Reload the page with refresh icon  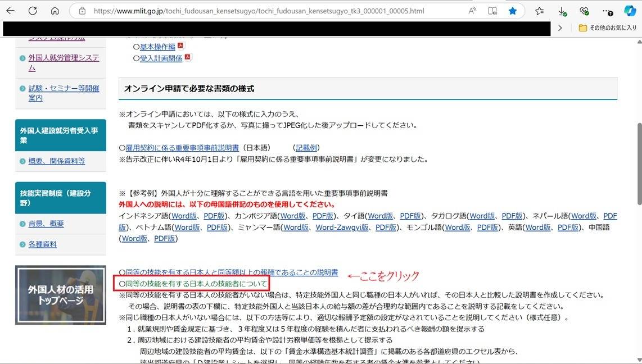pos(33,11)
